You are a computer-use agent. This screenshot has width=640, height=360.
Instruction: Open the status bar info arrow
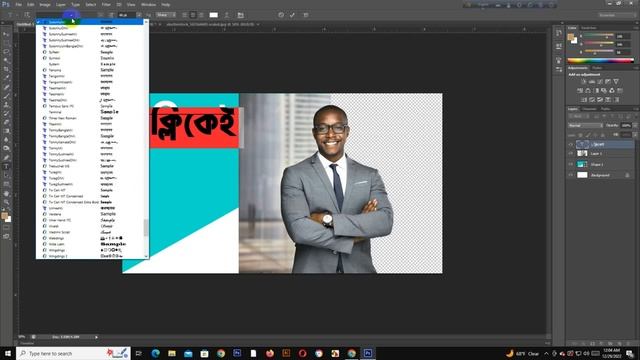tap(97, 337)
